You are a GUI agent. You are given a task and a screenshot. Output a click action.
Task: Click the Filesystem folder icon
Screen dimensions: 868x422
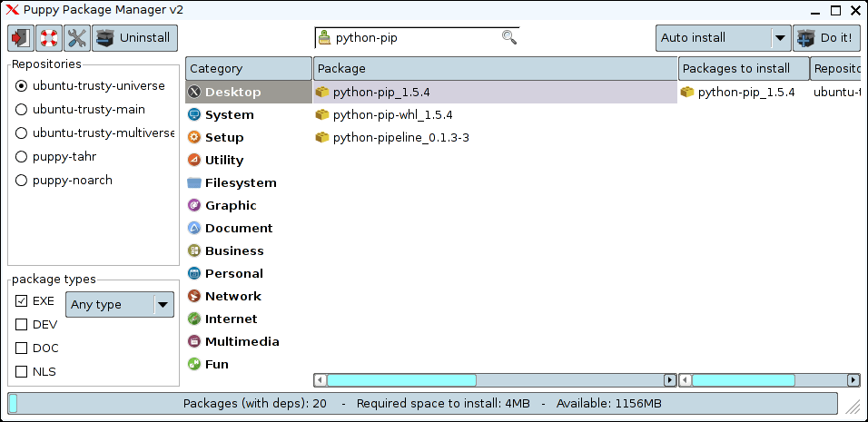pos(193,182)
